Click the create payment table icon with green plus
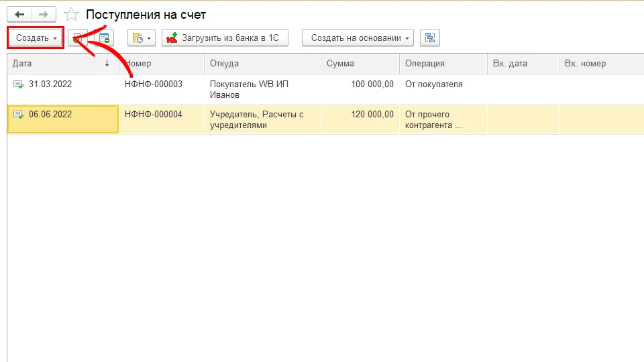The width and height of the screenshot is (644, 362). (104, 38)
